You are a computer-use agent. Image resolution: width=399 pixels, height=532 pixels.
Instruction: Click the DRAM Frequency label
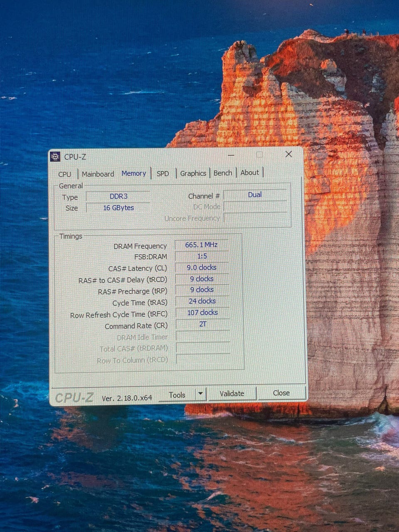click(x=140, y=246)
